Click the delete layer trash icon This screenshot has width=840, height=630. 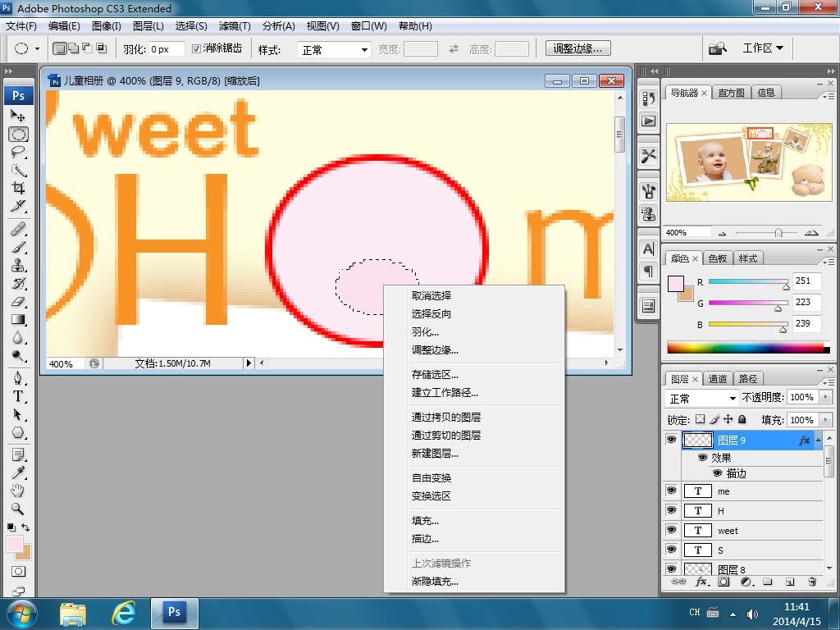pos(812,582)
